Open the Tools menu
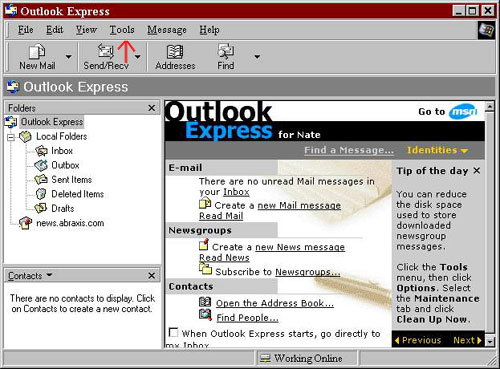This screenshot has width=500, height=369. 122,30
